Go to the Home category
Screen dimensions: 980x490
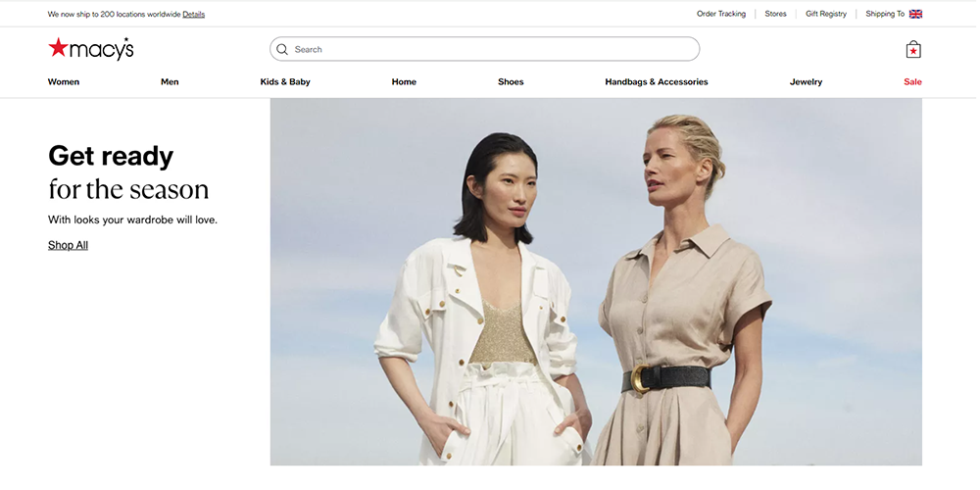(404, 82)
